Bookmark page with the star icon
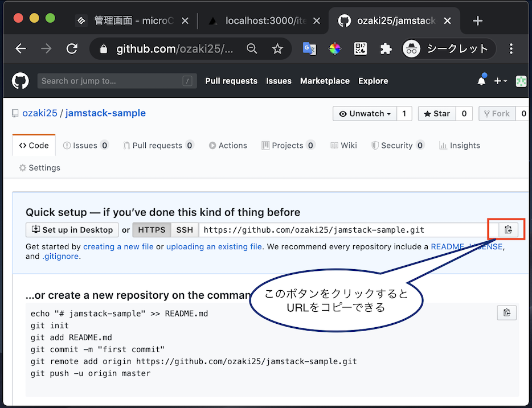532x408 pixels. (277, 49)
